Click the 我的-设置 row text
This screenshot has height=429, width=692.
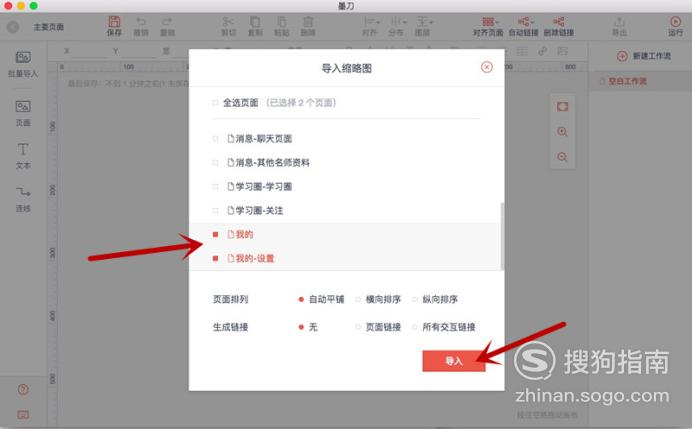click(x=255, y=258)
